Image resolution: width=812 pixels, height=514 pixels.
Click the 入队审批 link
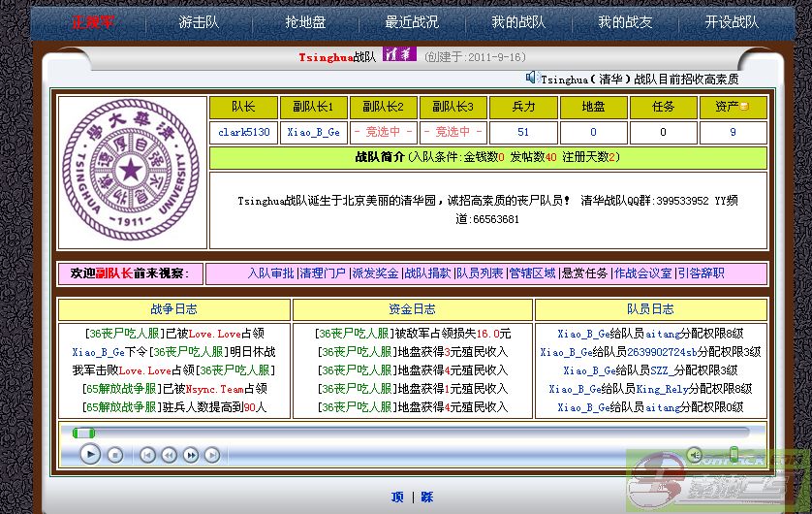click(x=270, y=273)
